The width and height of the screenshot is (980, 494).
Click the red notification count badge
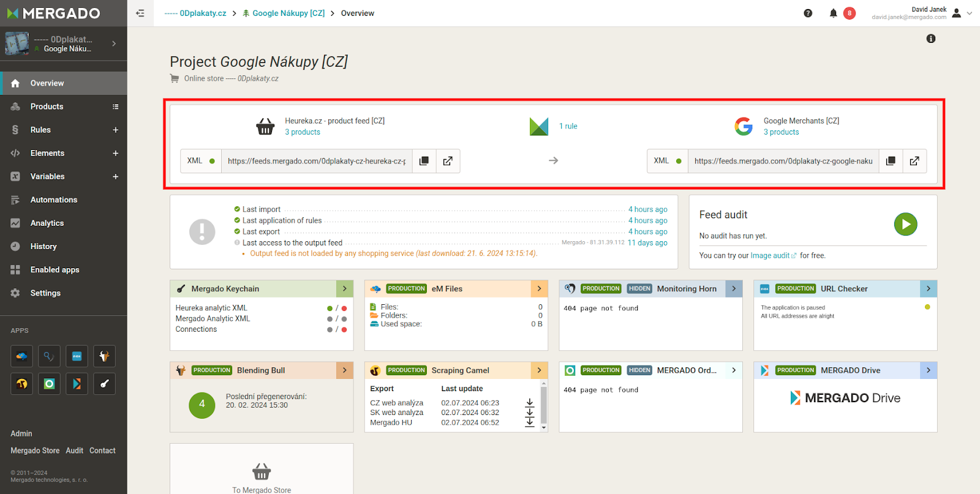click(x=850, y=13)
